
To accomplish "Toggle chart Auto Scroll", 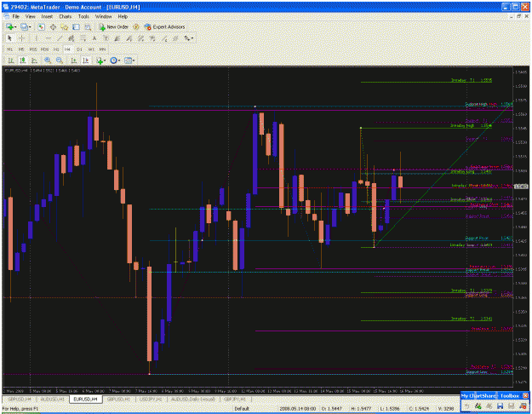I will point(73,60).
